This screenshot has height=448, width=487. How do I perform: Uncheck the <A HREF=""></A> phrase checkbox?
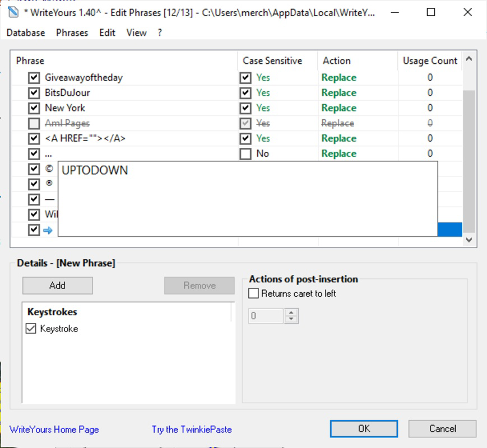point(34,138)
